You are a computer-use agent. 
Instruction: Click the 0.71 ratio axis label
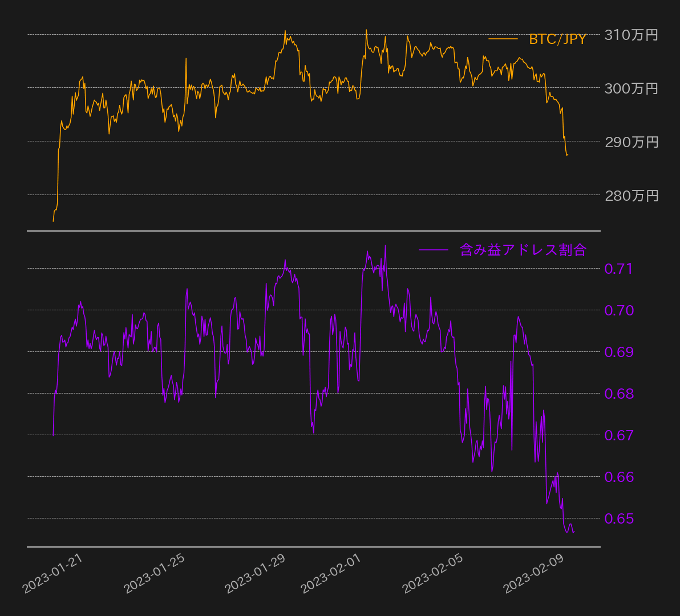(618, 269)
